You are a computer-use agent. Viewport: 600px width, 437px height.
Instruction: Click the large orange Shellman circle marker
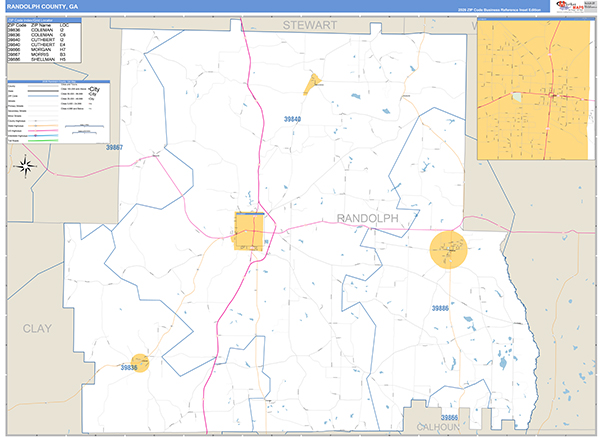pos(448,249)
